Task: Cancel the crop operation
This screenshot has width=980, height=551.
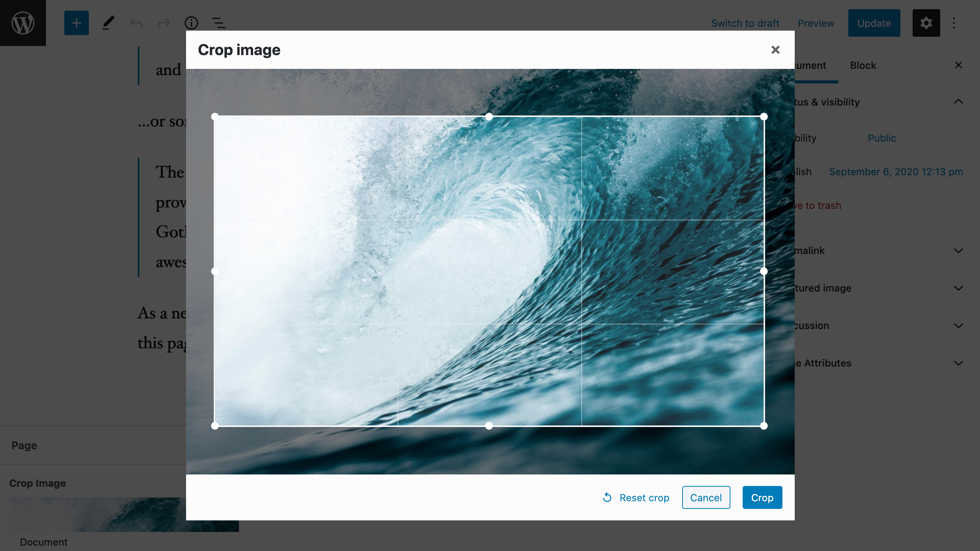Action: [706, 497]
